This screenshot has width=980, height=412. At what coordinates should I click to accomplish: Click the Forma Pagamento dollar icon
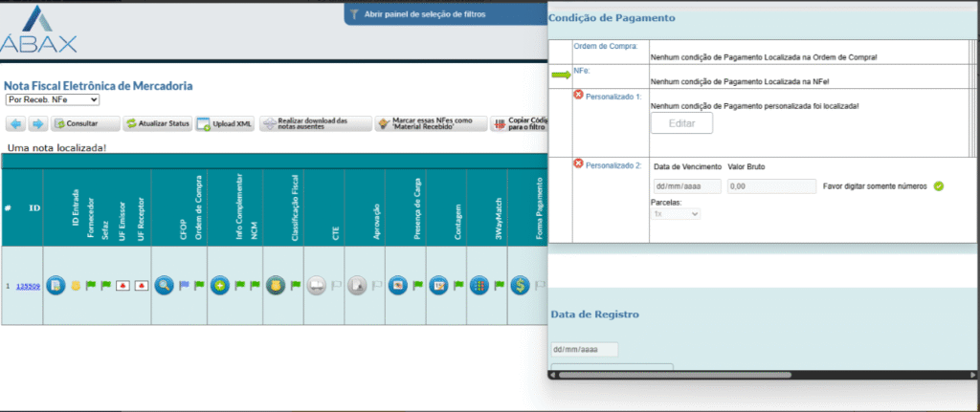(x=520, y=286)
